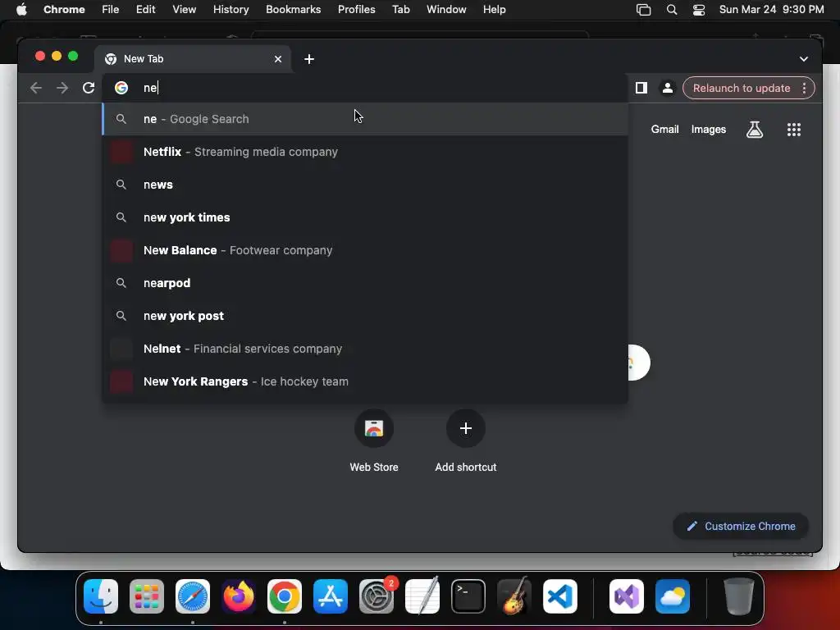Viewport: 840px width, 630px height.
Task: Select the Nelnet financial services suggestion
Action: 365,349
